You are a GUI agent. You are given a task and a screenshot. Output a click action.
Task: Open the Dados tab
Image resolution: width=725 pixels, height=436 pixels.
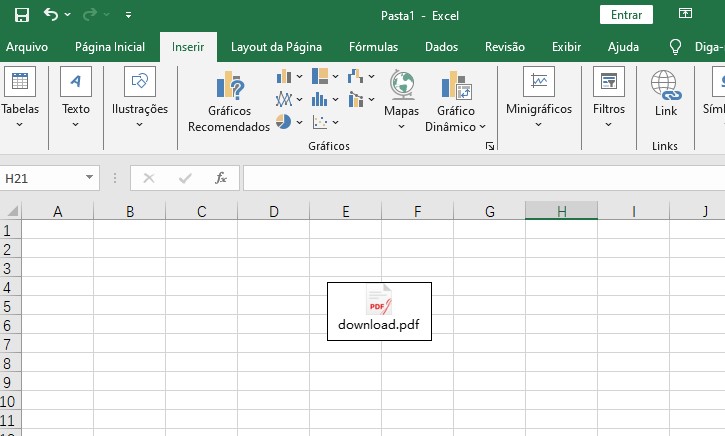point(442,47)
